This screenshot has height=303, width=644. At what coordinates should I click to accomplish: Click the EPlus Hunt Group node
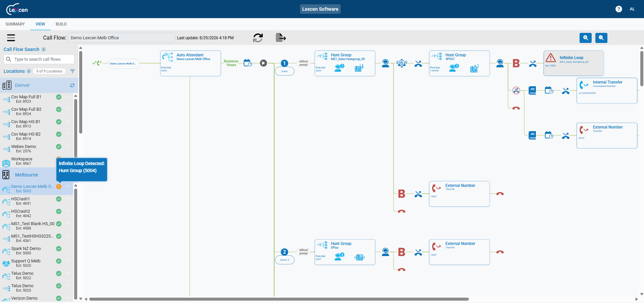(345, 252)
